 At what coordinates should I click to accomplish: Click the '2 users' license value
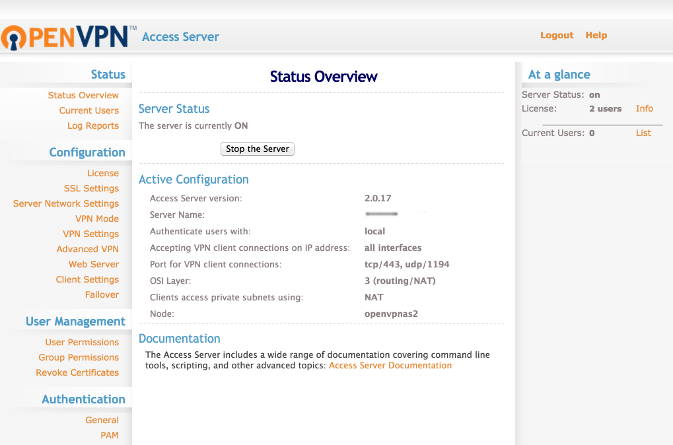pos(605,109)
